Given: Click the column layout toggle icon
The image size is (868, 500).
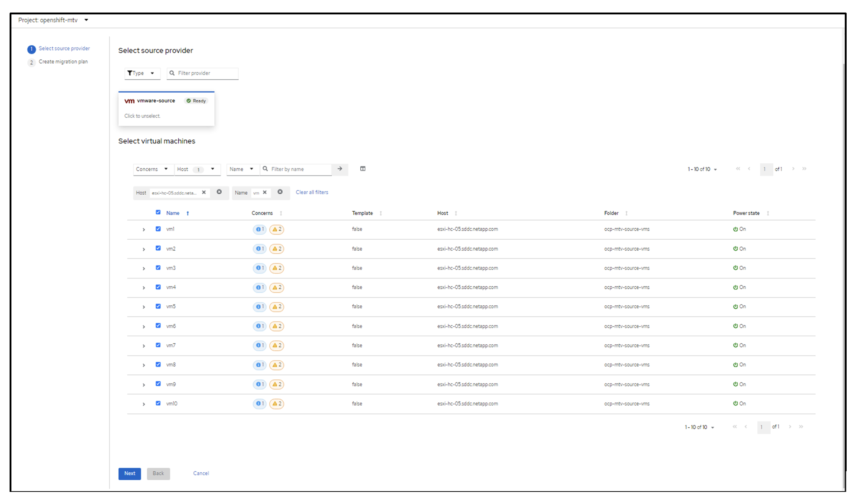Looking at the screenshot, I should pyautogui.click(x=363, y=169).
